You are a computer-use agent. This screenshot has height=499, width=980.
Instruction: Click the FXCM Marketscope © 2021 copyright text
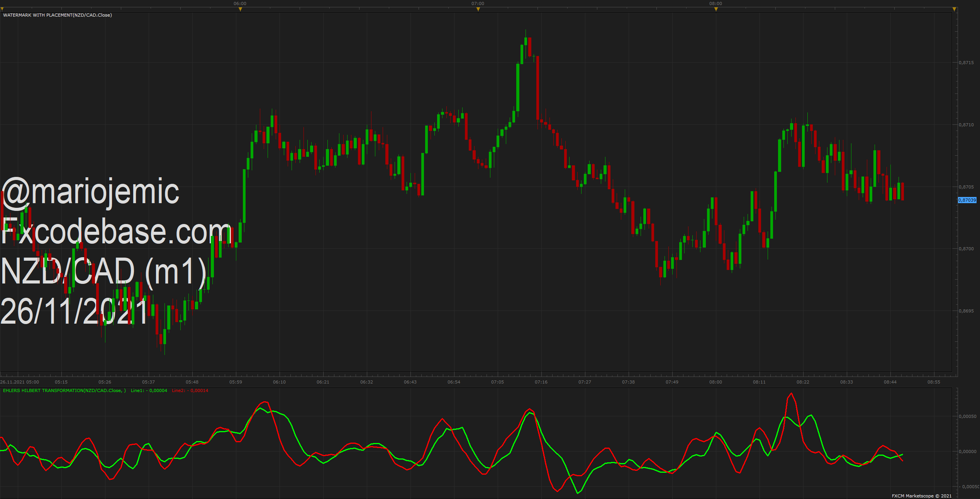pos(922,496)
